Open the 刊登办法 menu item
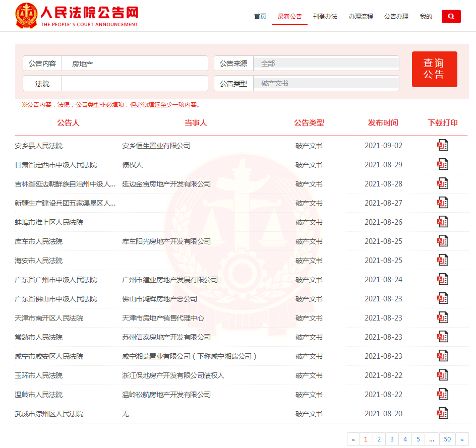The height and width of the screenshot is (448, 476). coord(325,17)
